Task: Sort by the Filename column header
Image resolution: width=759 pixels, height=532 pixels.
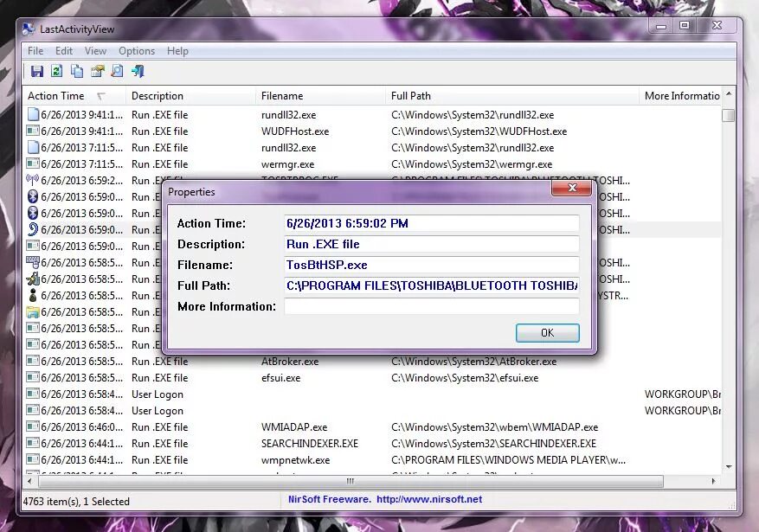Action: pos(320,96)
